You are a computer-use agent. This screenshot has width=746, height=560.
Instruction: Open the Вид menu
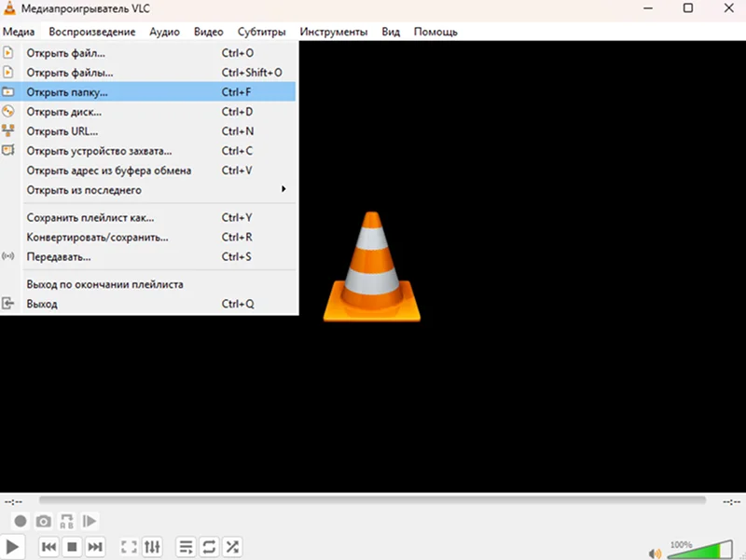[391, 32]
